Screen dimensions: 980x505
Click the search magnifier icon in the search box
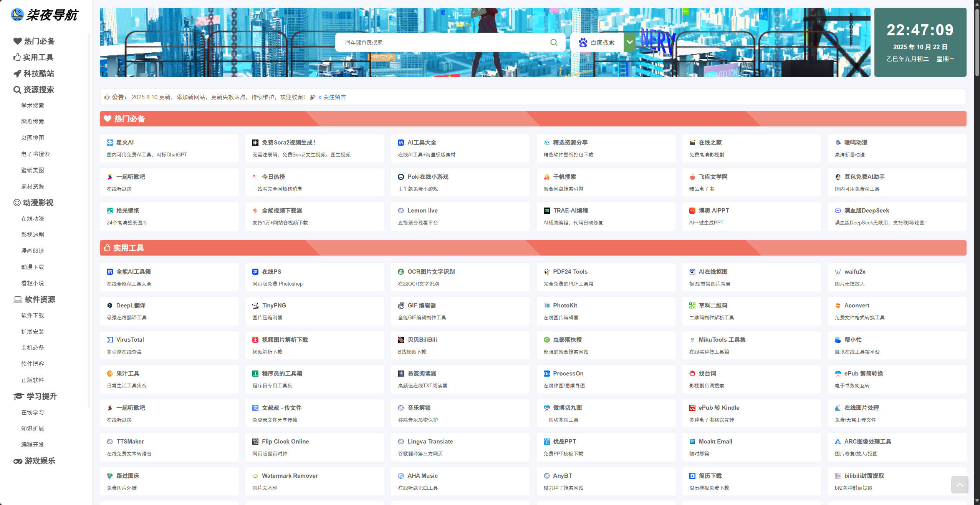[x=554, y=42]
